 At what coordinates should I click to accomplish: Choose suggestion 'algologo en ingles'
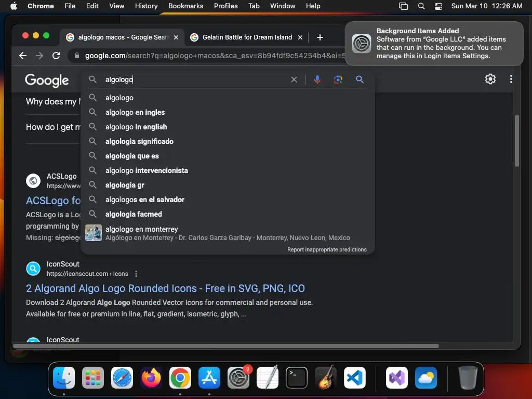pyautogui.click(x=228, y=112)
